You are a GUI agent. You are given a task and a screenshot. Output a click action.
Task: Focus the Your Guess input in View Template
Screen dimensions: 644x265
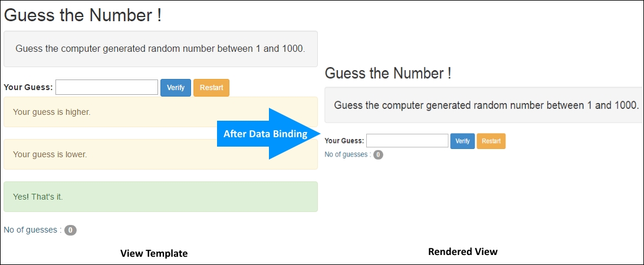tap(107, 87)
